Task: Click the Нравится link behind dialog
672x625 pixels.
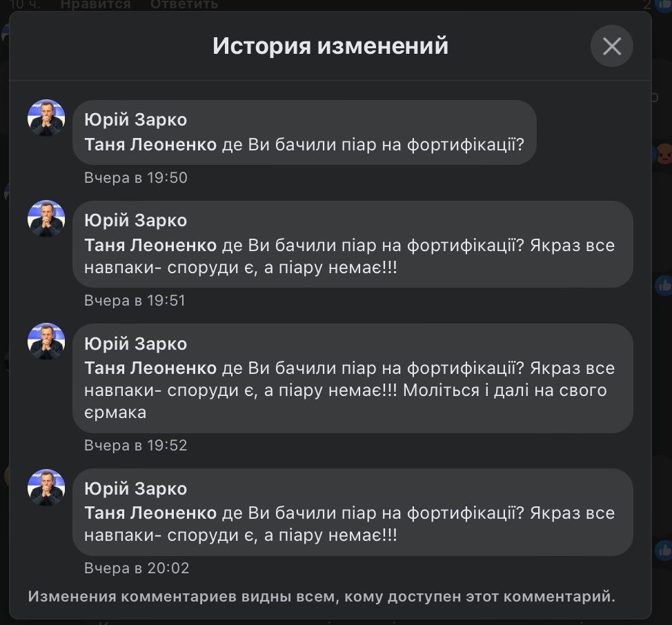Action: coord(96,5)
